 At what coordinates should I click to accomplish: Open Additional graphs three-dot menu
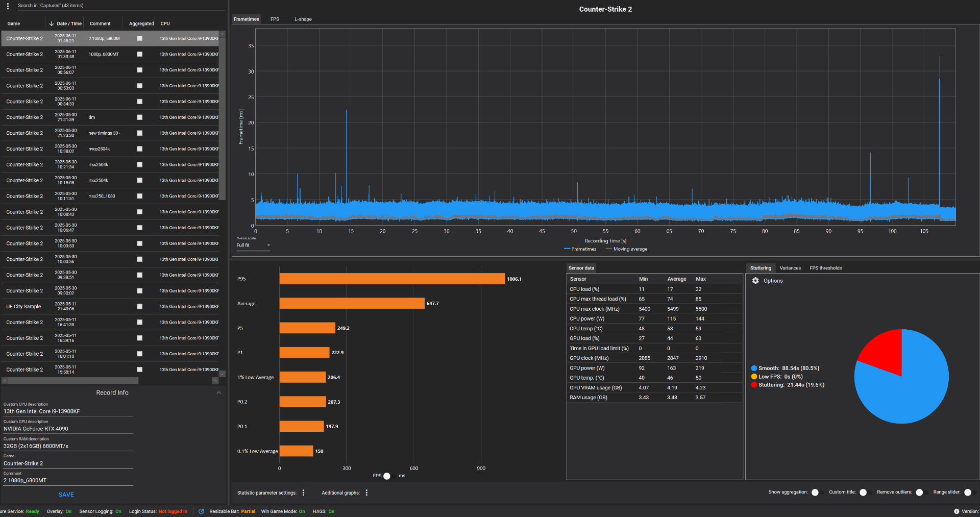tap(366, 493)
